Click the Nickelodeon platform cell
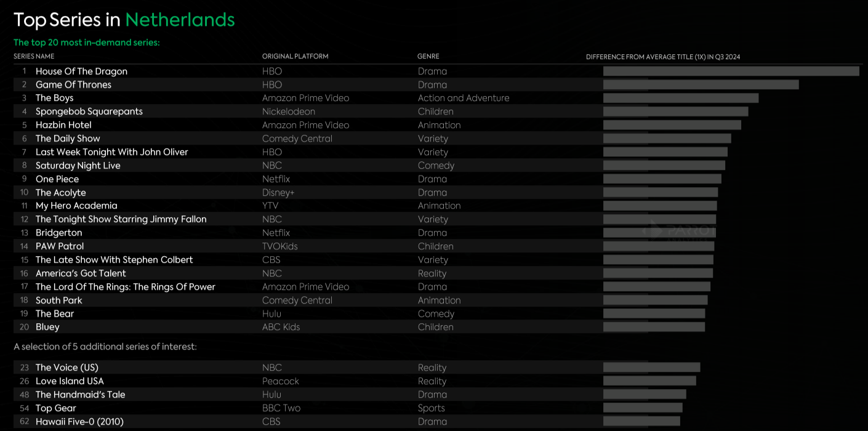The width and height of the screenshot is (868, 431). (289, 111)
